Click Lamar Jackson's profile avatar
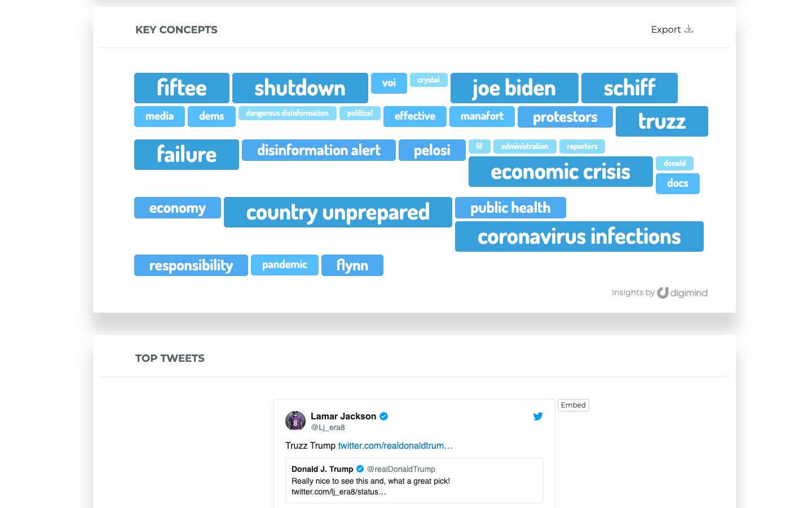The height and width of the screenshot is (508, 812). [x=295, y=421]
